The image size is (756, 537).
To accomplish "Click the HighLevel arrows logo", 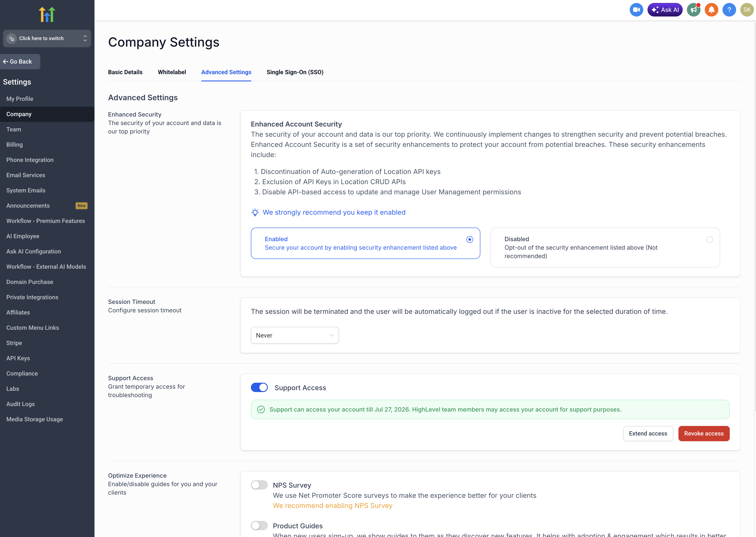I will pyautogui.click(x=47, y=15).
